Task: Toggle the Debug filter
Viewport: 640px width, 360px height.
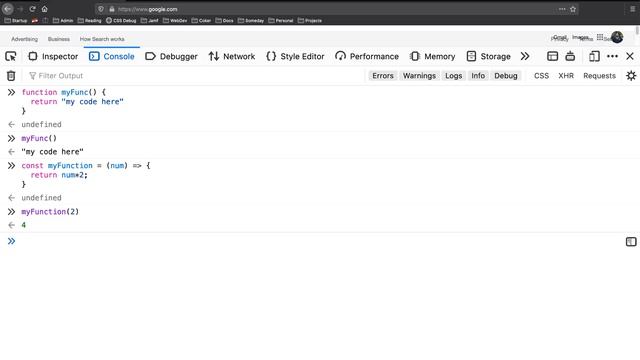Action: [506, 76]
